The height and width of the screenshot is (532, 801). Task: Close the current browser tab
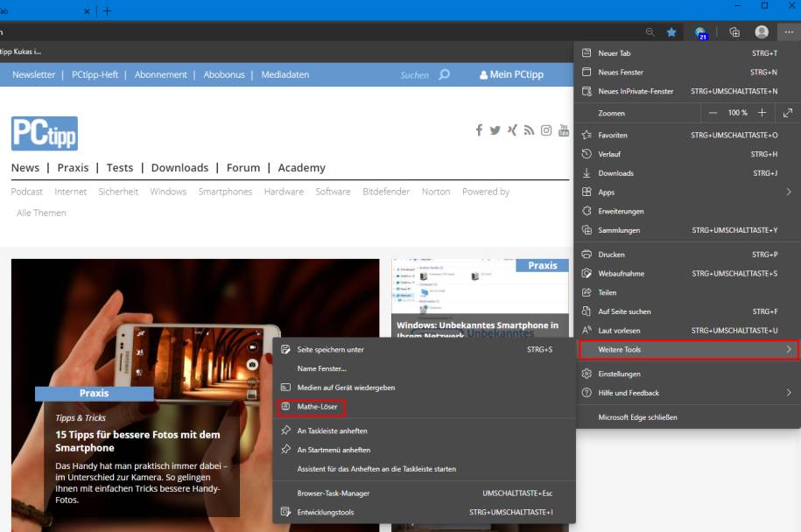tap(87, 10)
